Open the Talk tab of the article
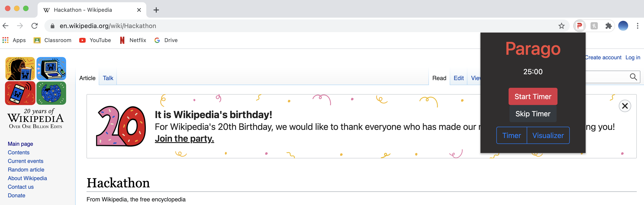This screenshot has width=644, height=205. [x=108, y=78]
